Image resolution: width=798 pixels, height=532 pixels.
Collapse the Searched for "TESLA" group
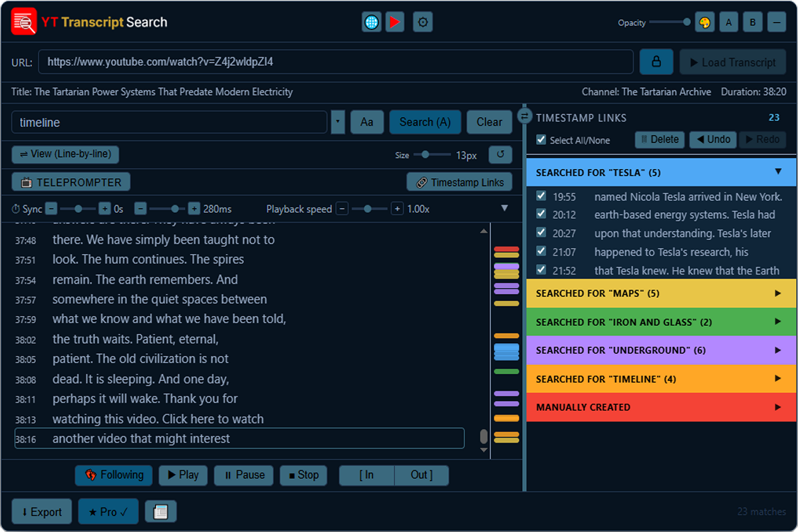[661, 172]
